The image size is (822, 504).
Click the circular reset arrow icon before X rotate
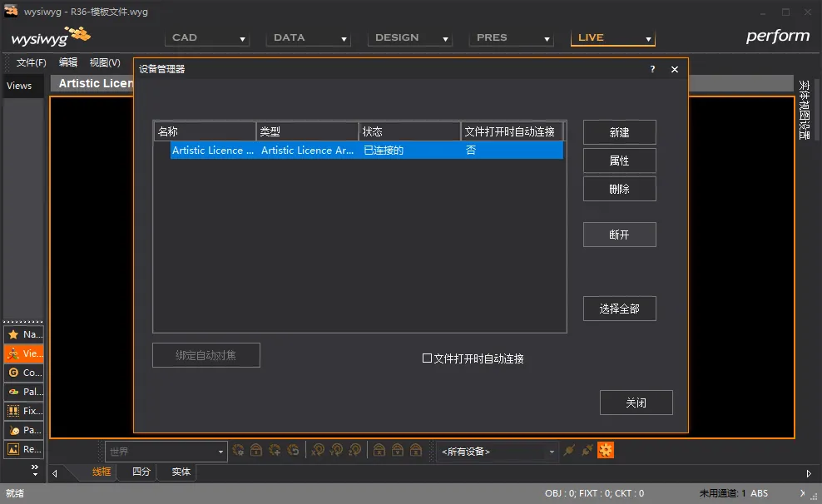(293, 450)
